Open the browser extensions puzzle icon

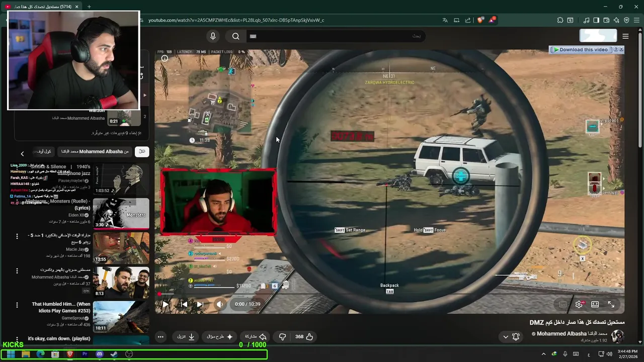point(560,20)
